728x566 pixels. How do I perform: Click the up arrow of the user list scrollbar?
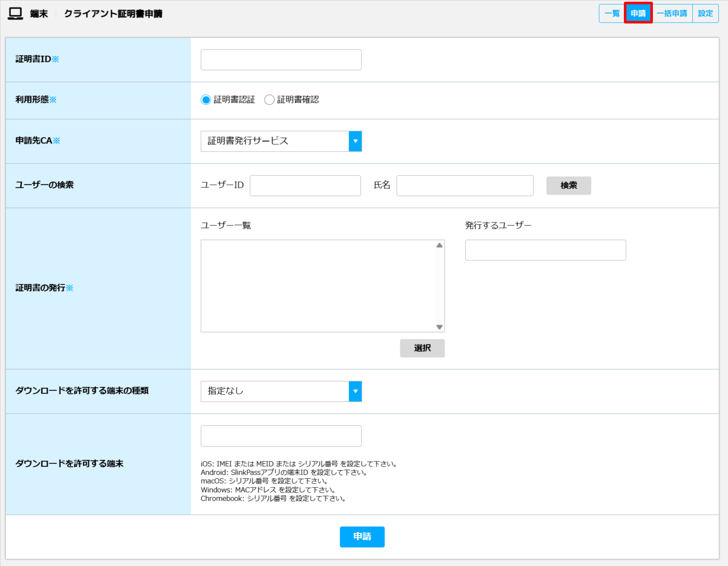pyautogui.click(x=439, y=245)
